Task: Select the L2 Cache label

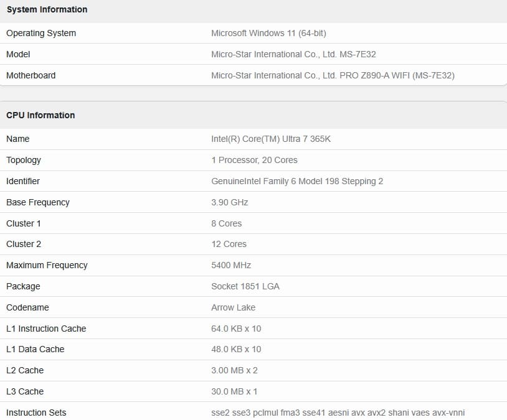Action: [25, 371]
